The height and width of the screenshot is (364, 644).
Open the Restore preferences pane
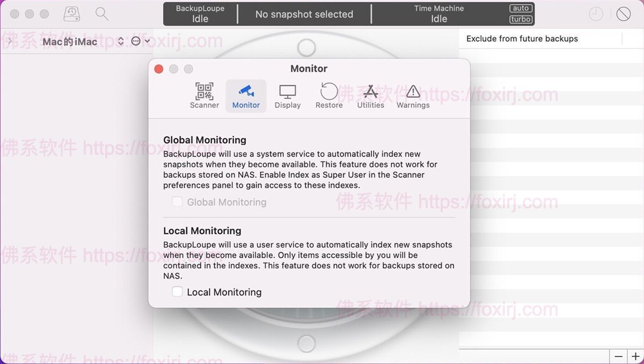[329, 96]
